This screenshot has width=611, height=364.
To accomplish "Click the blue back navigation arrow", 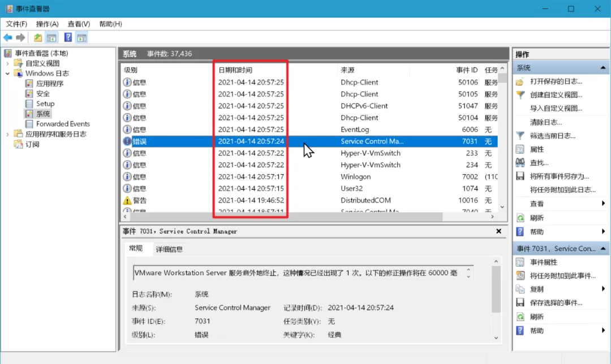I will coord(8,37).
